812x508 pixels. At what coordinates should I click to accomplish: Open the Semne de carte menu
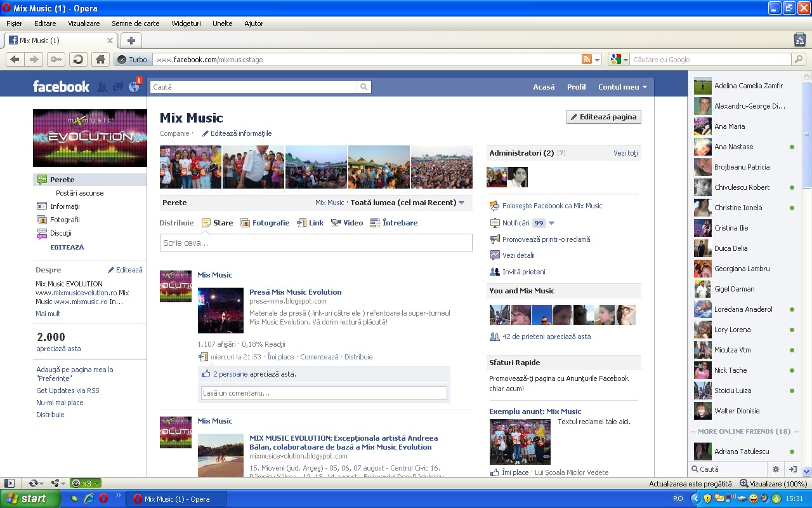coord(136,23)
